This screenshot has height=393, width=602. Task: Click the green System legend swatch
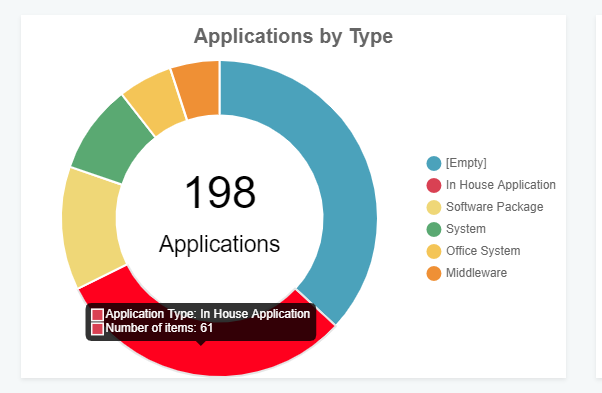[x=434, y=229]
